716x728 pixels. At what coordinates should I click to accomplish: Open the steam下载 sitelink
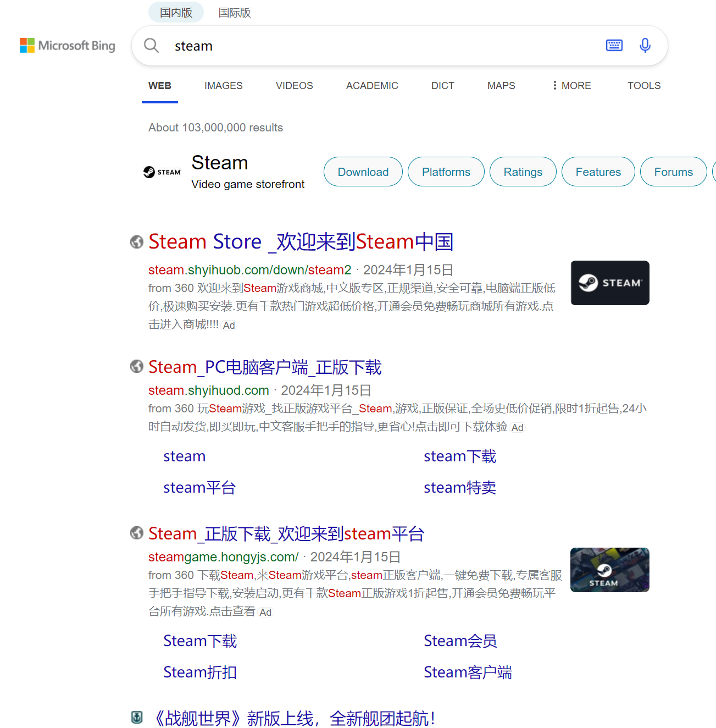460,456
